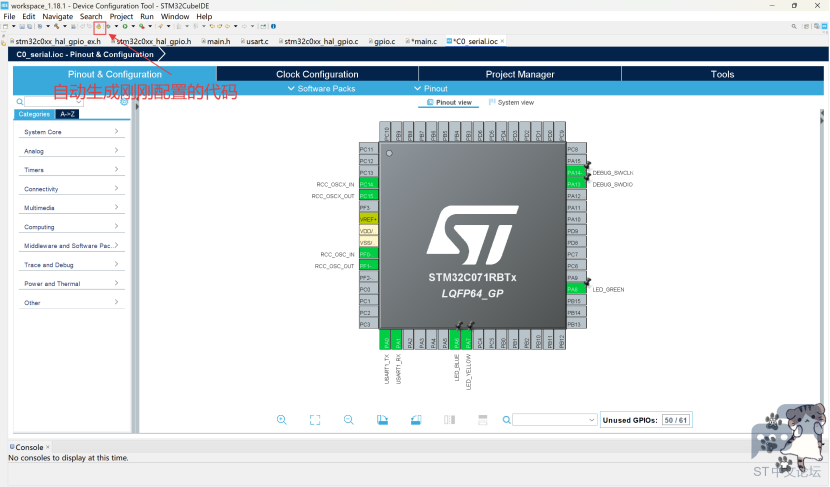The image size is (830, 487).
Task: Close the C0_serial.ioc editor tab
Action: pos(502,41)
